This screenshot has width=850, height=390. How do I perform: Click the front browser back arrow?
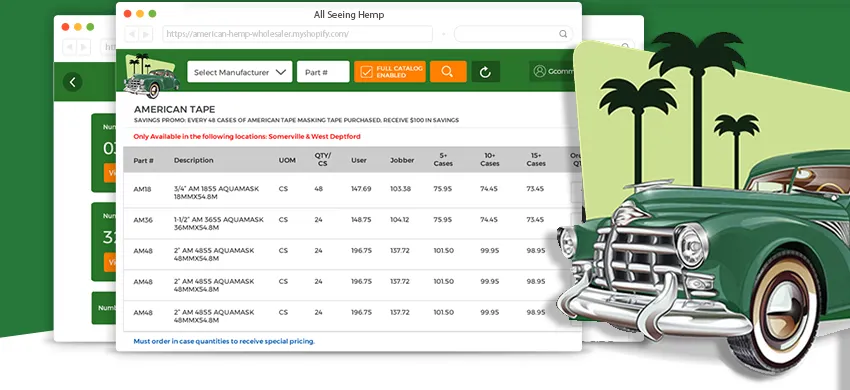click(x=132, y=34)
